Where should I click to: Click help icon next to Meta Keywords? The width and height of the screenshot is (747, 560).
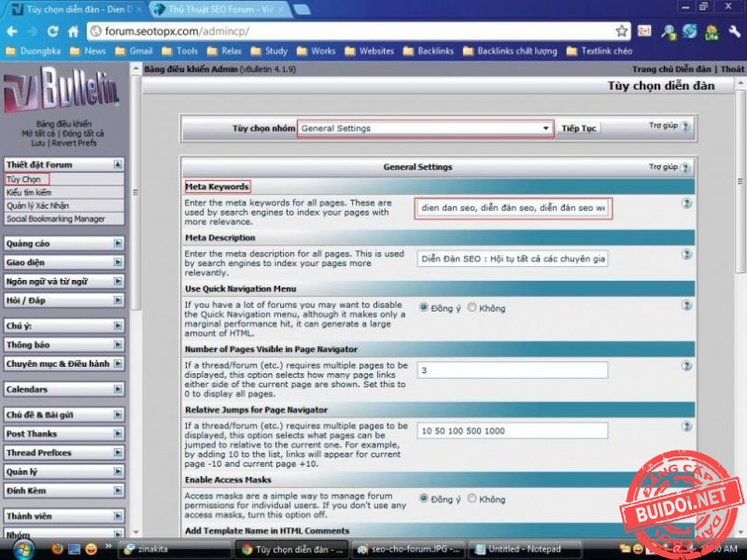(x=686, y=203)
